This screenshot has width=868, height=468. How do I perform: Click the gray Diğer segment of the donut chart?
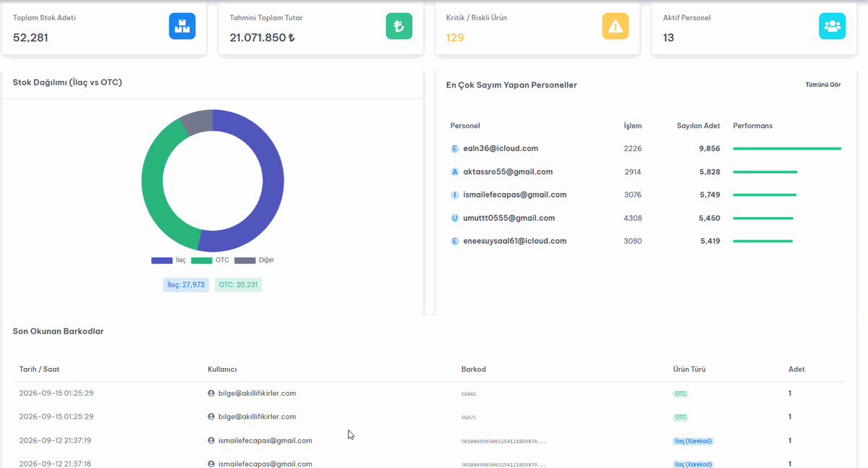tap(197, 122)
